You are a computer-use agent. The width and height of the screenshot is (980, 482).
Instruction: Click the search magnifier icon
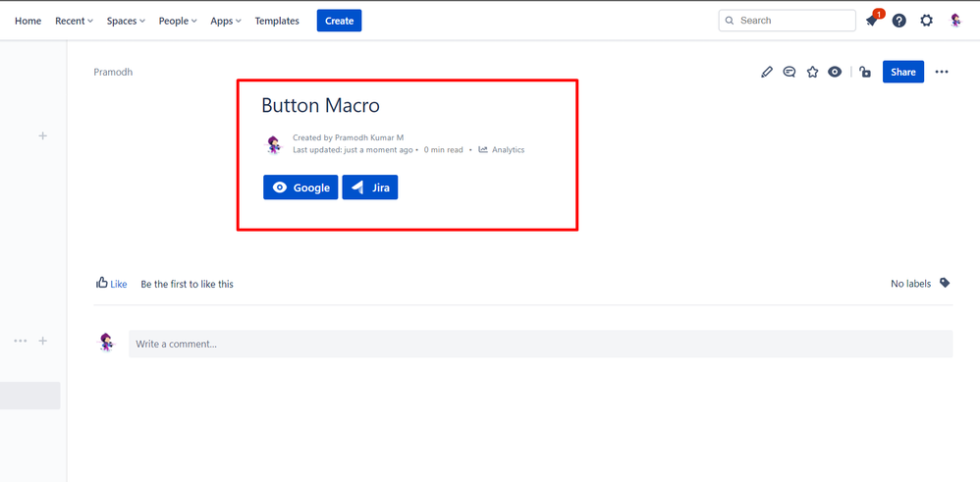point(730,21)
